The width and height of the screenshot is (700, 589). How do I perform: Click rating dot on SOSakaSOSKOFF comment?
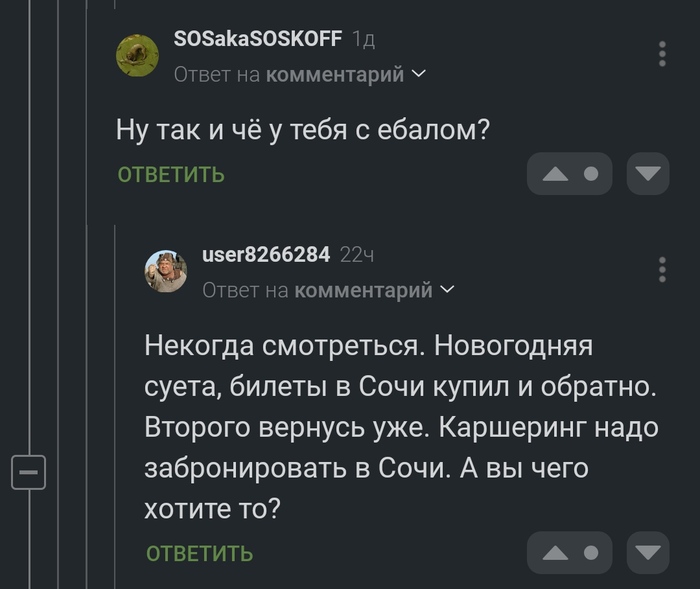pyautogui.click(x=591, y=174)
